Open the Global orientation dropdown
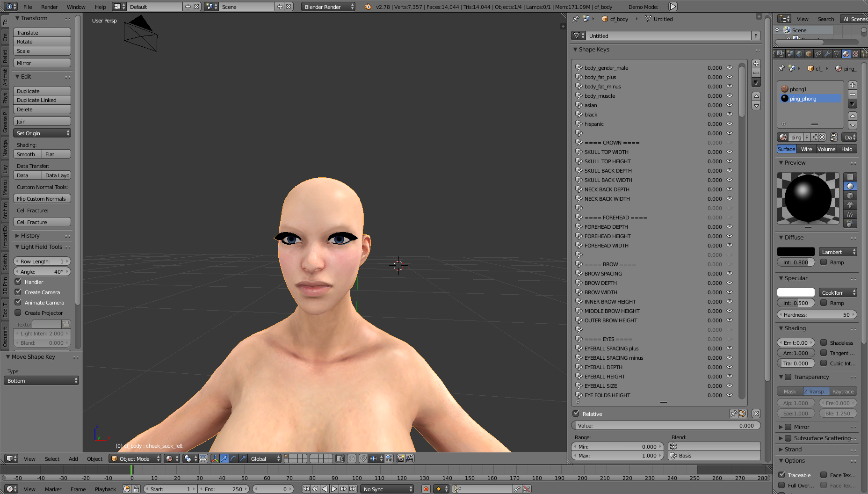This screenshot has width=868, height=494. click(265, 458)
